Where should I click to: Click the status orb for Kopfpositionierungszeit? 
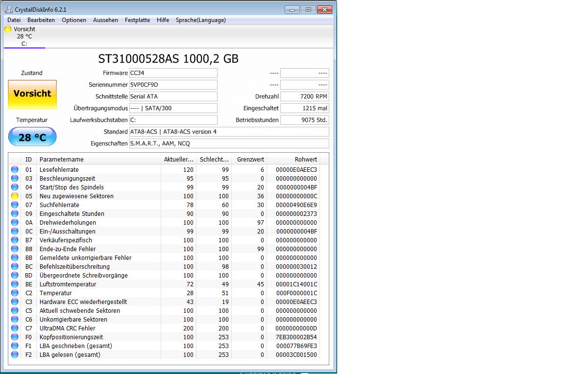click(x=15, y=337)
